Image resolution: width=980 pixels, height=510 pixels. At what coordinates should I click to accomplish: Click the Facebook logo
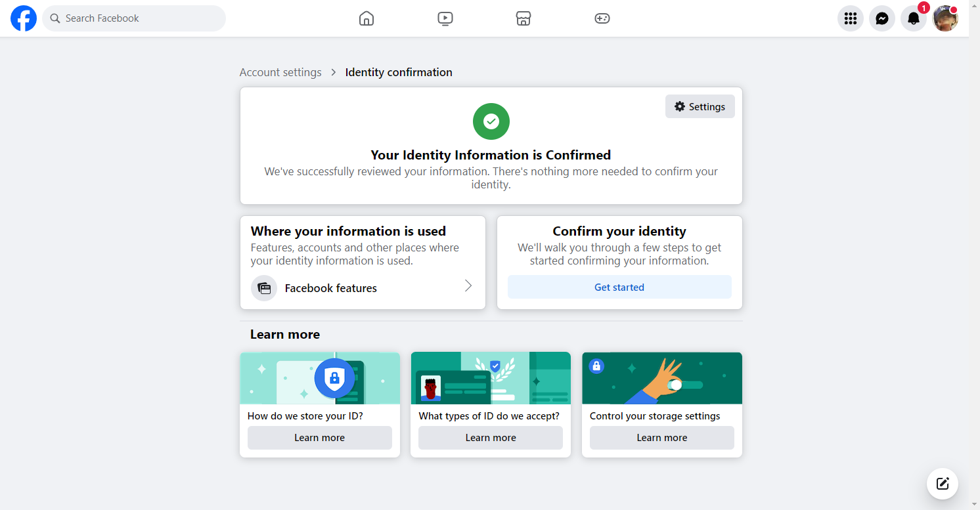(24, 18)
